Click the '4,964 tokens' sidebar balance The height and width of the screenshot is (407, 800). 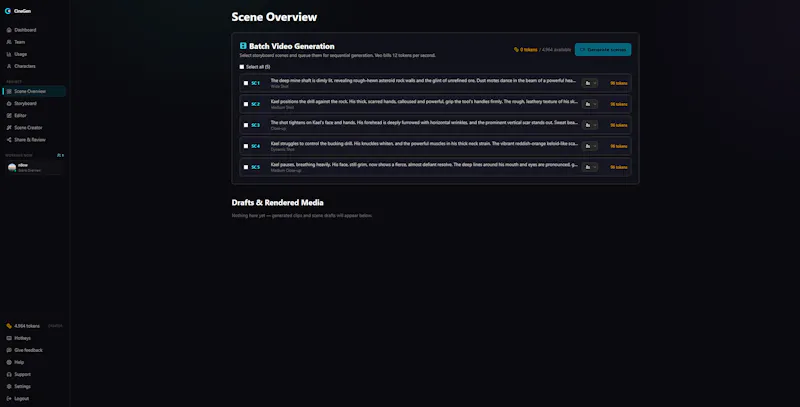[x=27, y=326]
